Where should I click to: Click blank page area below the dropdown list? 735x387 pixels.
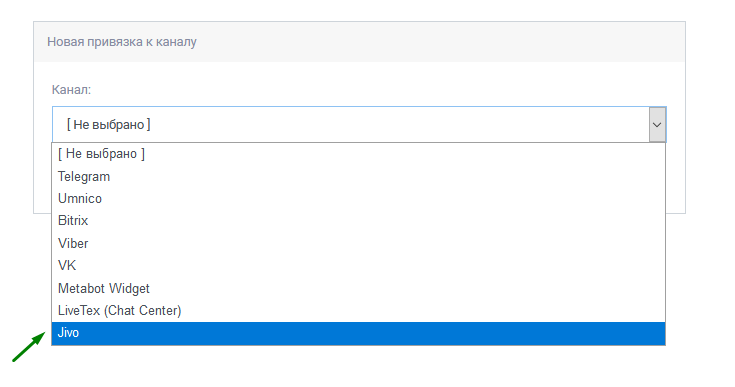[x=358, y=368]
